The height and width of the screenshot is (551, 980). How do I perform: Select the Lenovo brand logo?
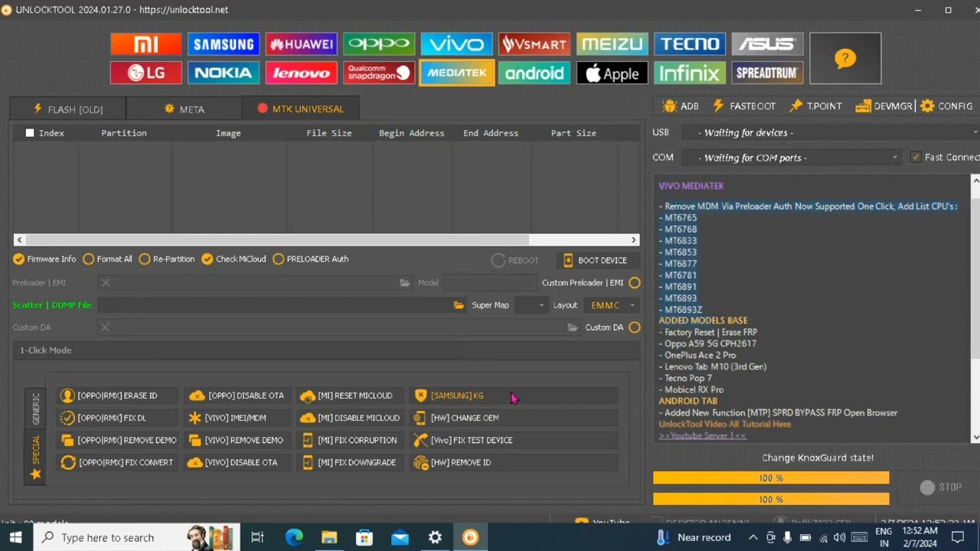pyautogui.click(x=302, y=73)
